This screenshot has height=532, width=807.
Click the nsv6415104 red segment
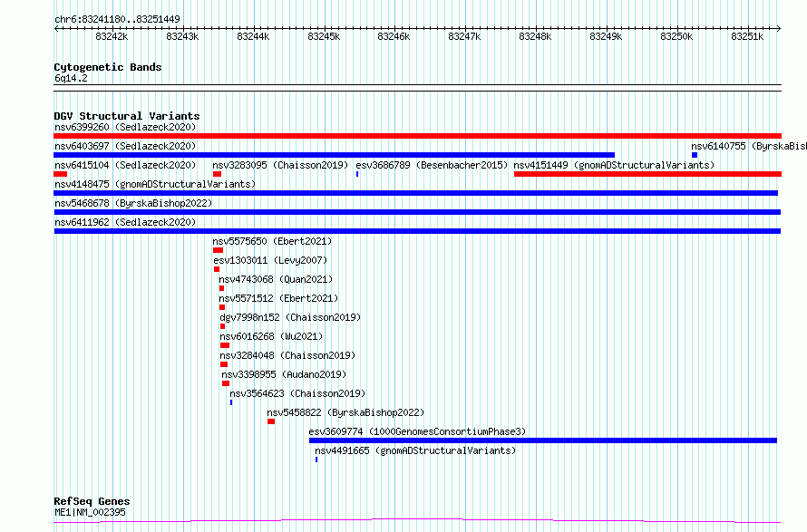[x=60, y=174]
